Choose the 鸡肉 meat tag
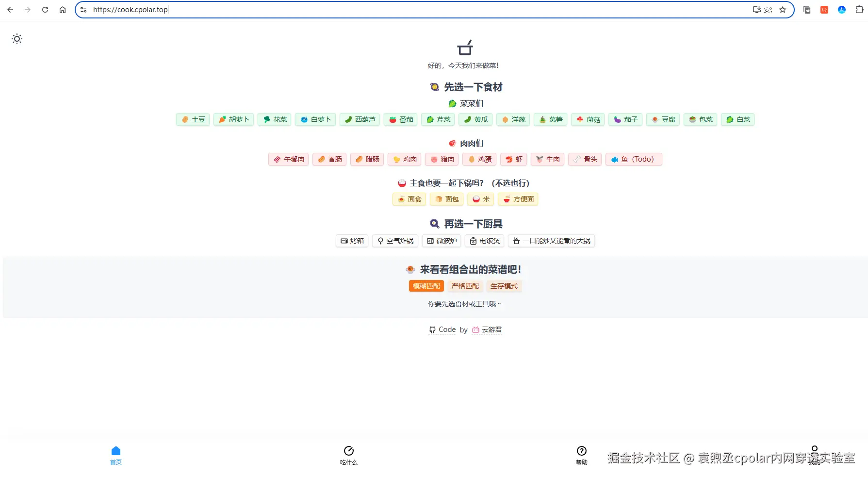The height and width of the screenshot is (478, 868). [x=405, y=159]
